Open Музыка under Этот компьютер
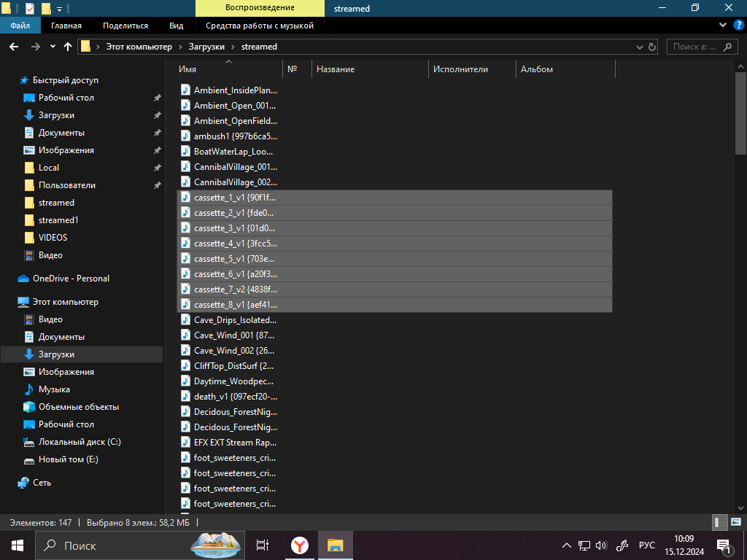This screenshot has height=560, width=747. (54, 389)
